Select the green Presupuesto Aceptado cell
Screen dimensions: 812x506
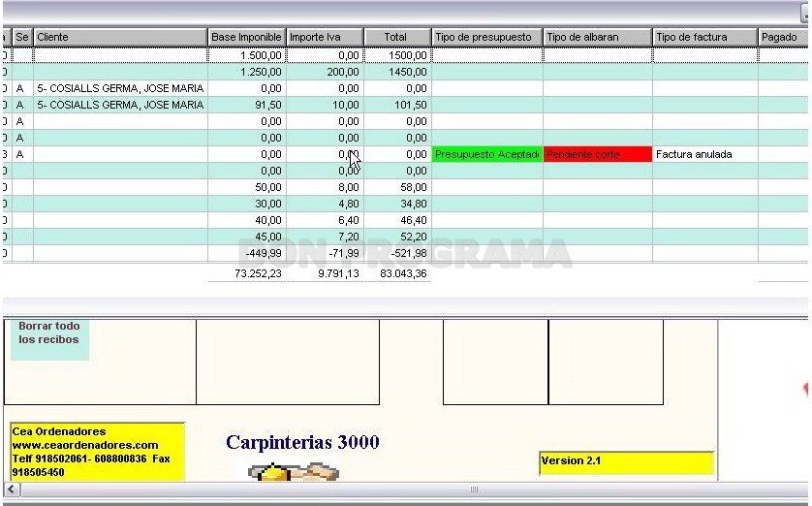(x=486, y=154)
